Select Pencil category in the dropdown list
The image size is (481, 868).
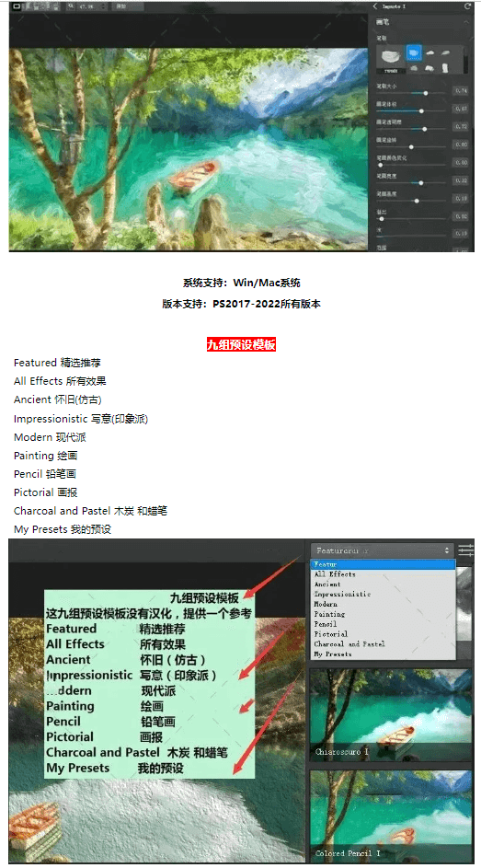pos(325,624)
